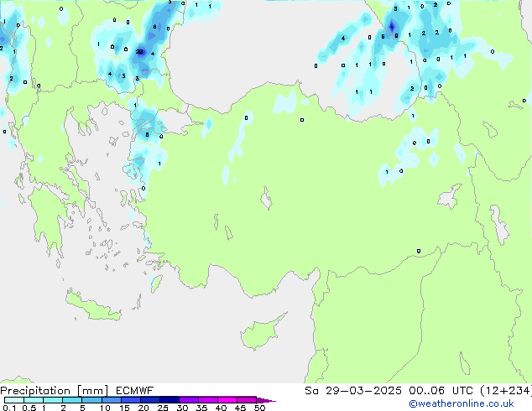This screenshot has height=411, width=532.
Task: Click the legend tick label '35'
Action: click(x=201, y=408)
